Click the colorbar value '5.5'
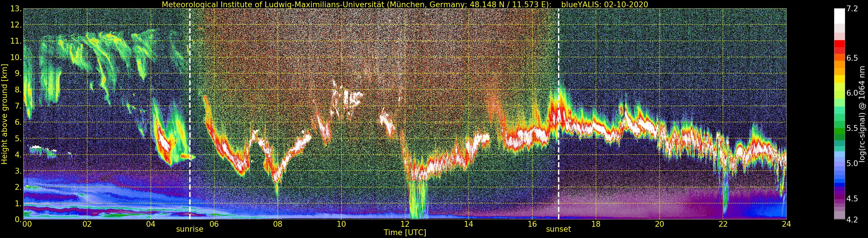This screenshot has width=868, height=238. (x=852, y=128)
